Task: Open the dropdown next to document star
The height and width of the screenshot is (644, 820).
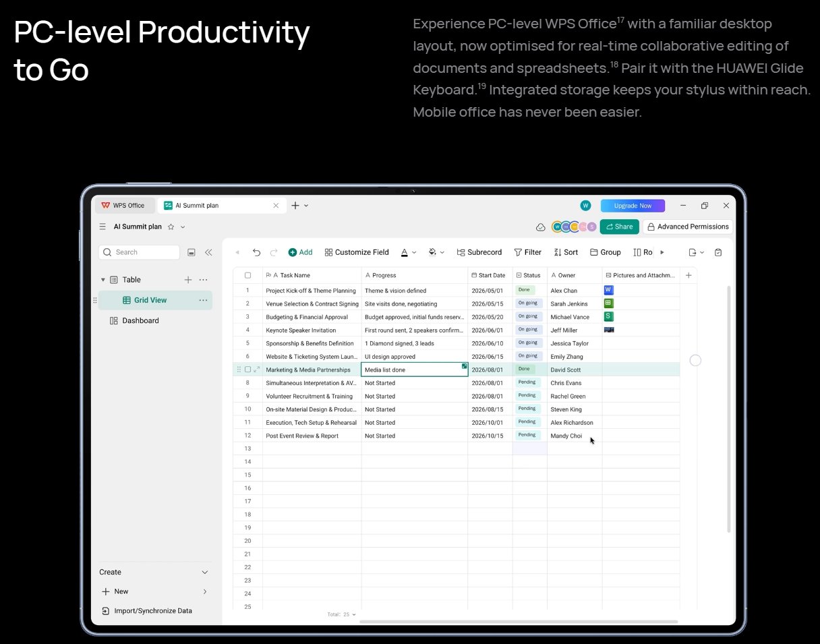Action: coord(183,227)
